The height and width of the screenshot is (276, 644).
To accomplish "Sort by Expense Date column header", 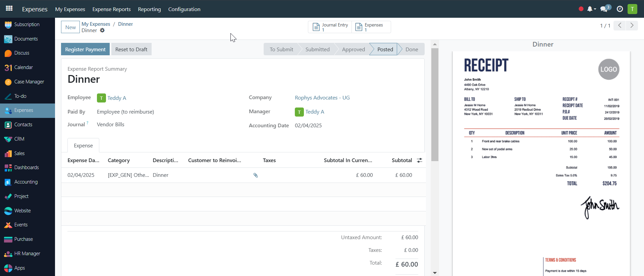I will [x=84, y=160].
